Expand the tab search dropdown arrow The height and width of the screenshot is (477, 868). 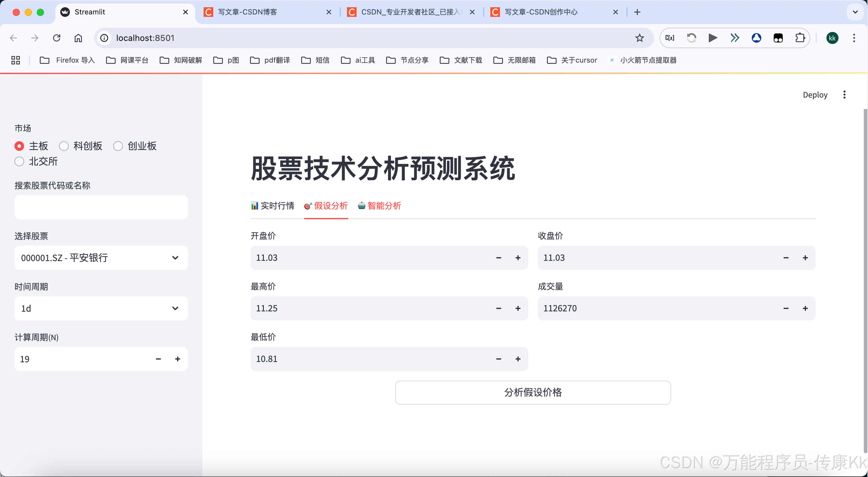point(855,12)
